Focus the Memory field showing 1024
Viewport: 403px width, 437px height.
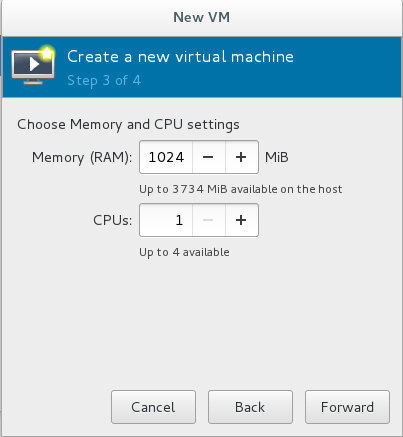[x=166, y=157]
